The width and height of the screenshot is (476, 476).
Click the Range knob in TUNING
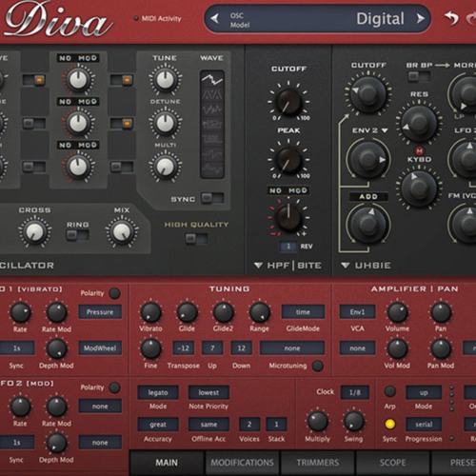[260, 312]
